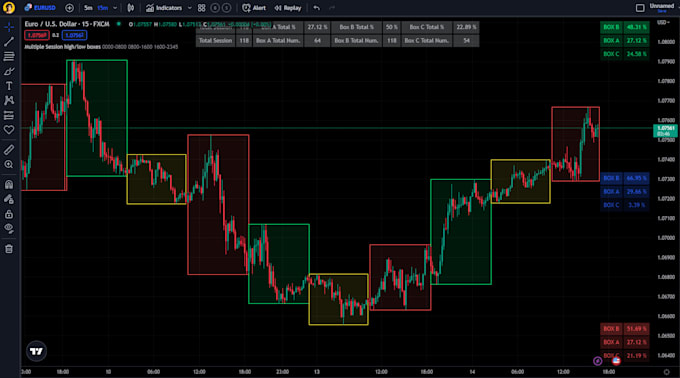The image size is (680, 378).
Task: Toggle magnet mode for drawings
Action: coord(9,185)
